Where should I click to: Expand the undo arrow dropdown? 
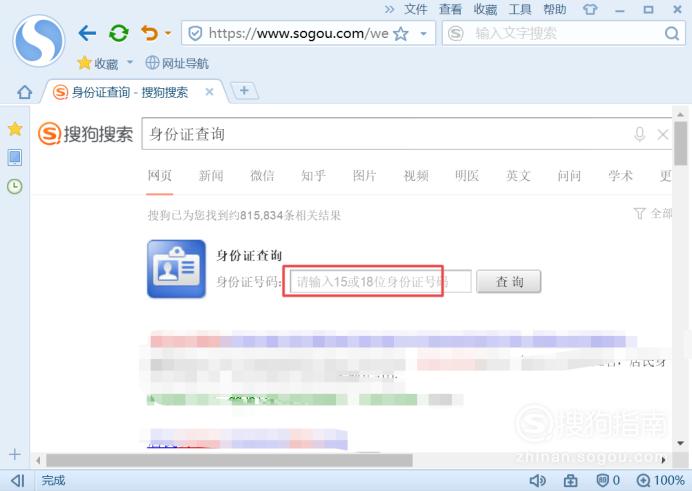pyautogui.click(x=168, y=33)
